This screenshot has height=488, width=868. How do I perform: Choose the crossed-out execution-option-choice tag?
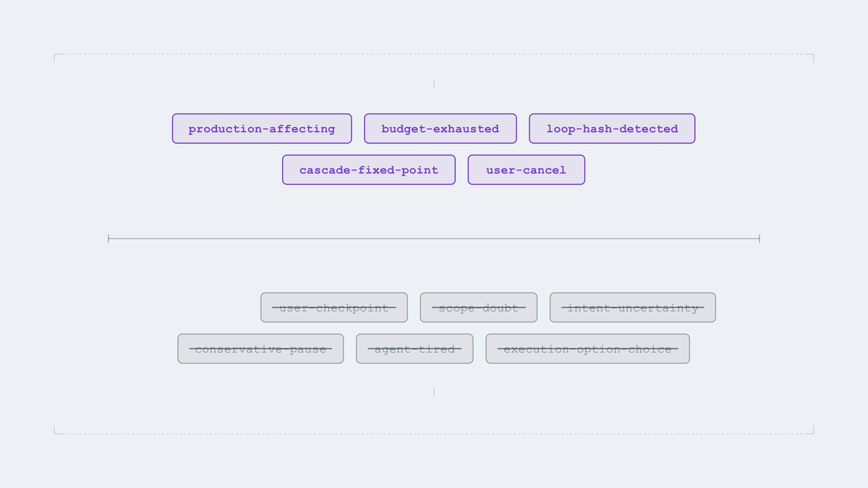(x=587, y=348)
